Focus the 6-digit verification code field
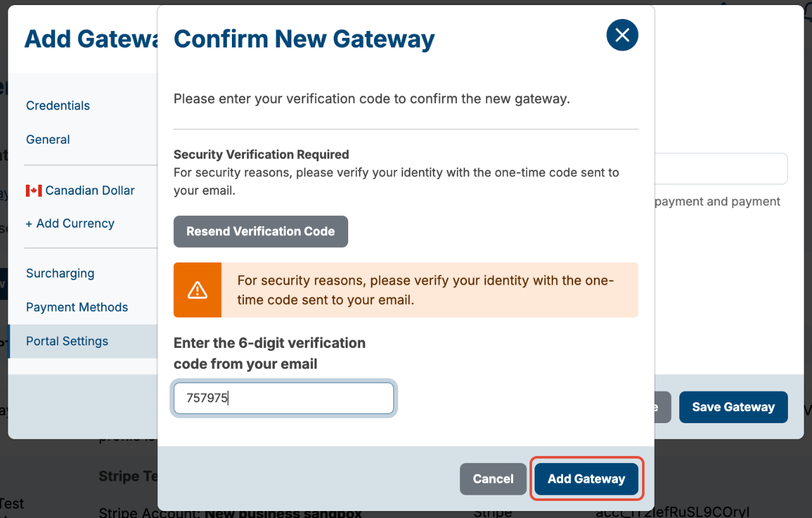This screenshot has height=518, width=812. click(284, 398)
